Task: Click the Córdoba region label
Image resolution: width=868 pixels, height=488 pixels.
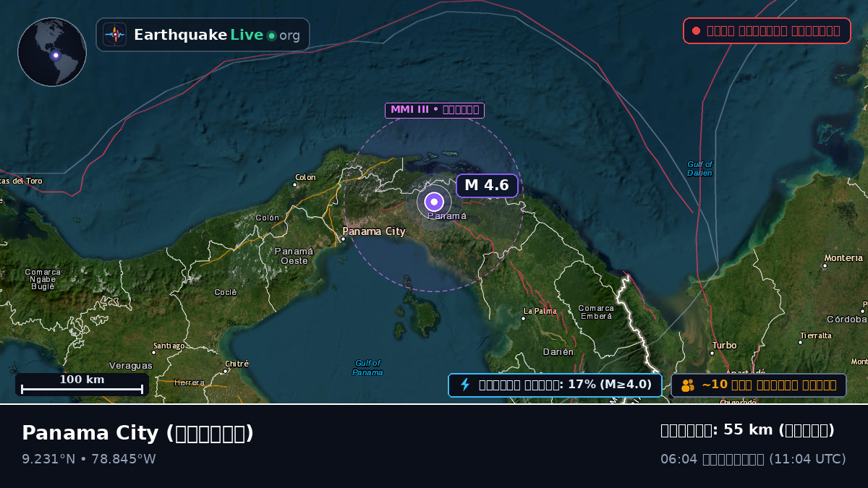Action: 847,319
